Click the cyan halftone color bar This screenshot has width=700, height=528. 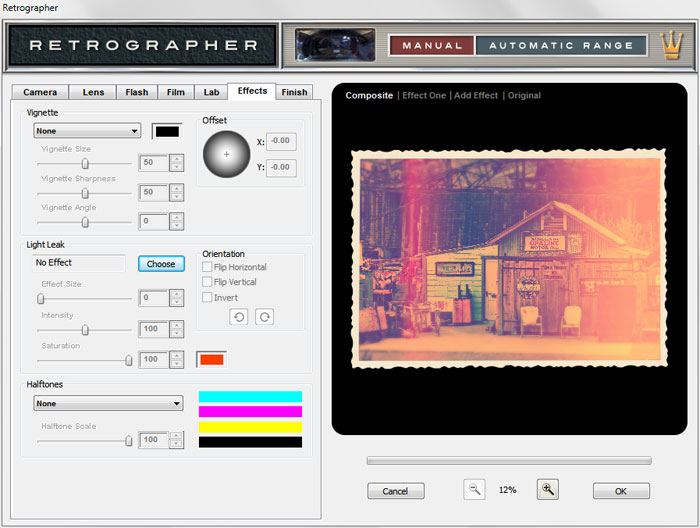point(250,396)
